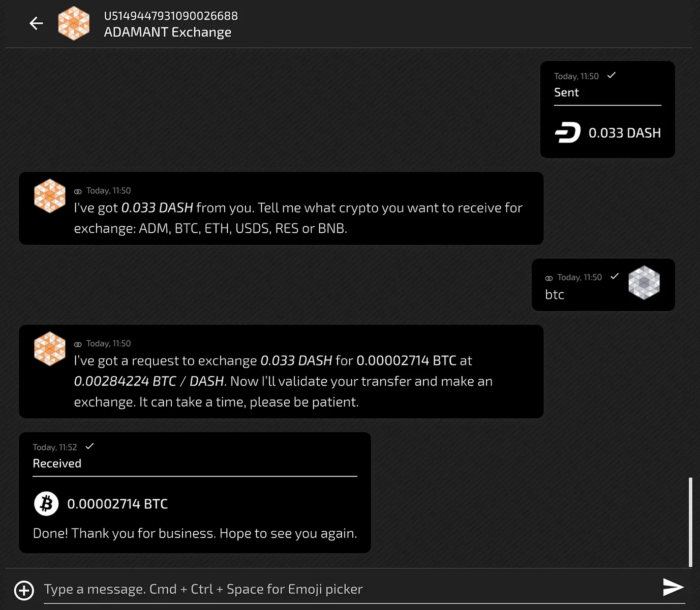Open ADAMANT Exchange avatar in header
700x610 pixels.
[x=74, y=23]
